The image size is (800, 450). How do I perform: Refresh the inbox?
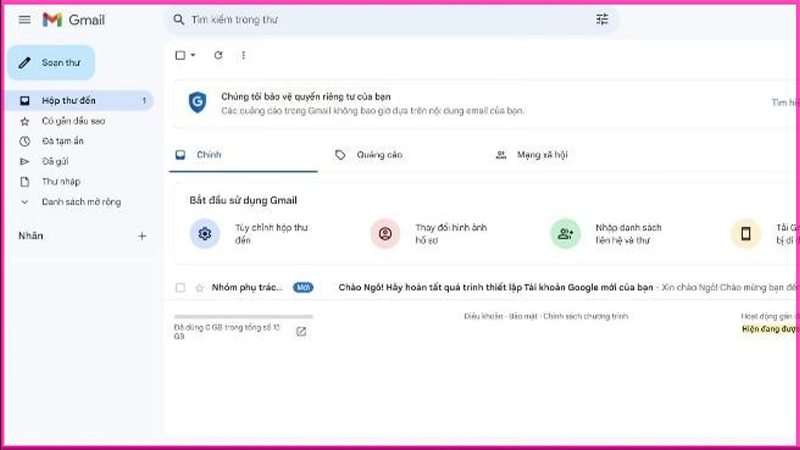(x=218, y=55)
